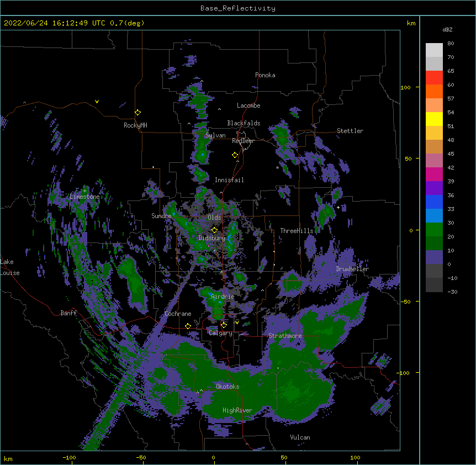This screenshot has height=465, width=476.
Task: Click the RockyMH label
Action: (135, 125)
